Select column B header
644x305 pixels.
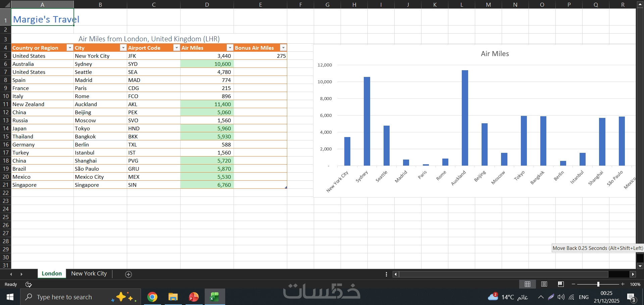click(x=100, y=5)
